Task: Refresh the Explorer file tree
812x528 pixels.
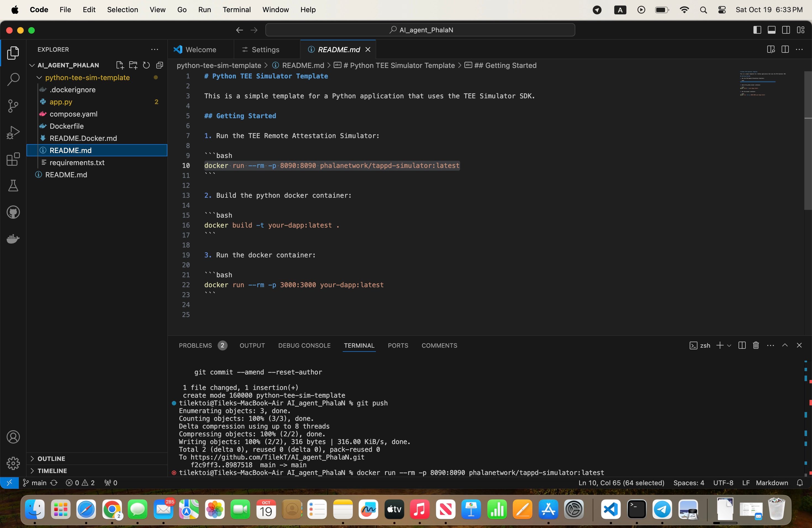Action: pyautogui.click(x=146, y=65)
